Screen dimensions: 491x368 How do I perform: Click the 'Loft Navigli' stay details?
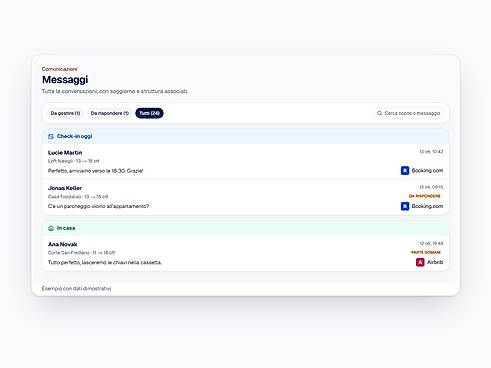click(x=74, y=161)
